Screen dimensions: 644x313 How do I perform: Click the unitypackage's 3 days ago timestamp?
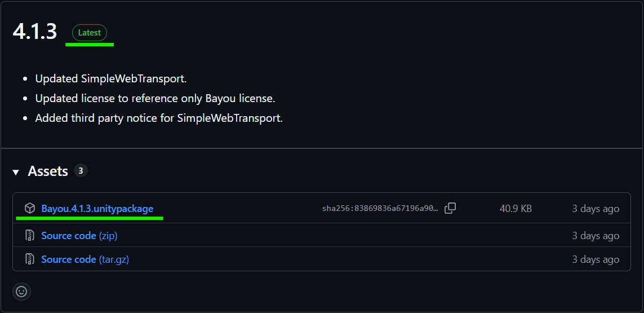596,209
